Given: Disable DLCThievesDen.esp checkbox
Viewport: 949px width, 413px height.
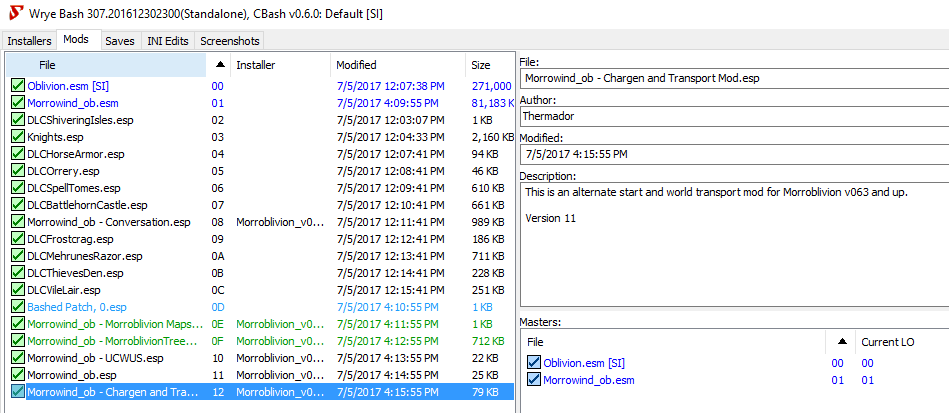Looking at the screenshot, I should tap(18, 273).
